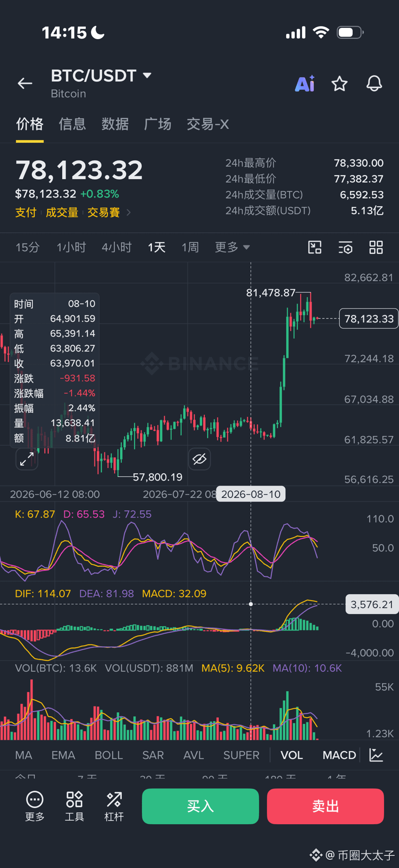The width and height of the screenshot is (399, 868).
Task: Tap the iOS battery status icon
Action: point(350,32)
